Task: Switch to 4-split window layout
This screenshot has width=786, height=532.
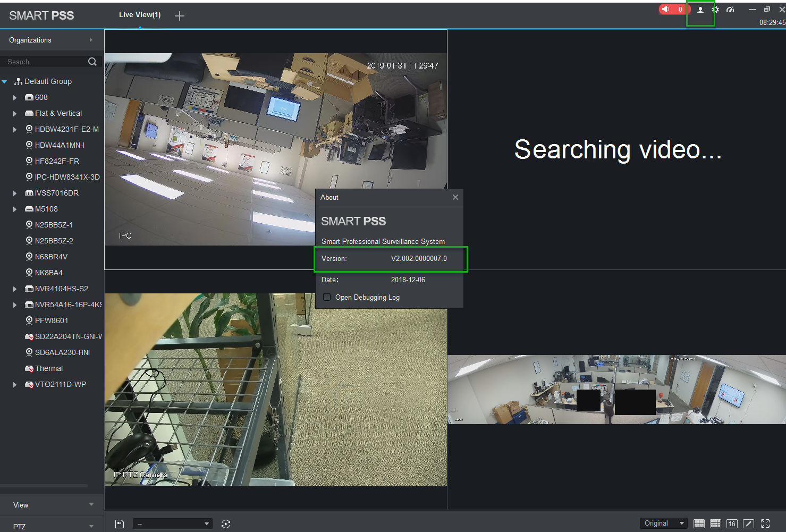Action: tap(699, 523)
